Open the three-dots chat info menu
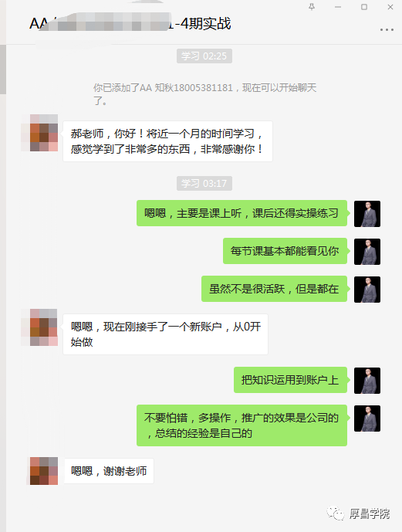402x532 pixels. pyautogui.click(x=387, y=30)
